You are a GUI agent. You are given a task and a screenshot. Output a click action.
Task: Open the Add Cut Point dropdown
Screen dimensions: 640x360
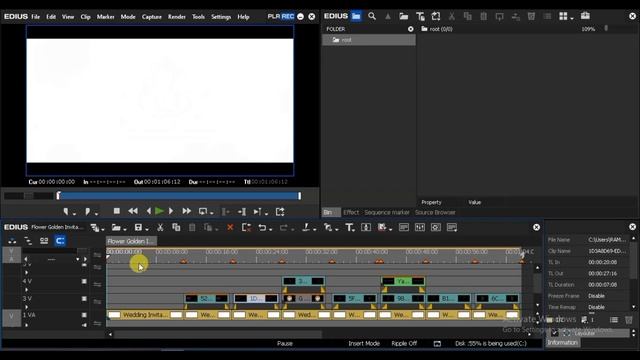pyautogui.click(x=315, y=229)
